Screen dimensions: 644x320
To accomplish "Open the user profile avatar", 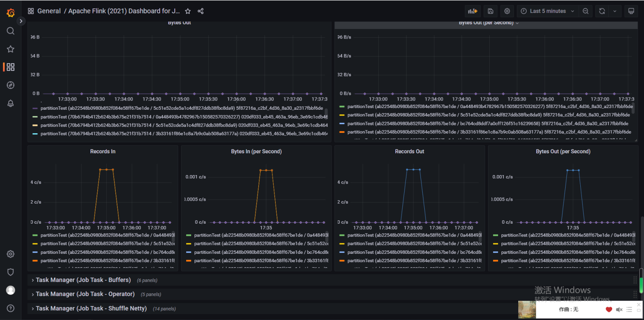I will coord(10,290).
